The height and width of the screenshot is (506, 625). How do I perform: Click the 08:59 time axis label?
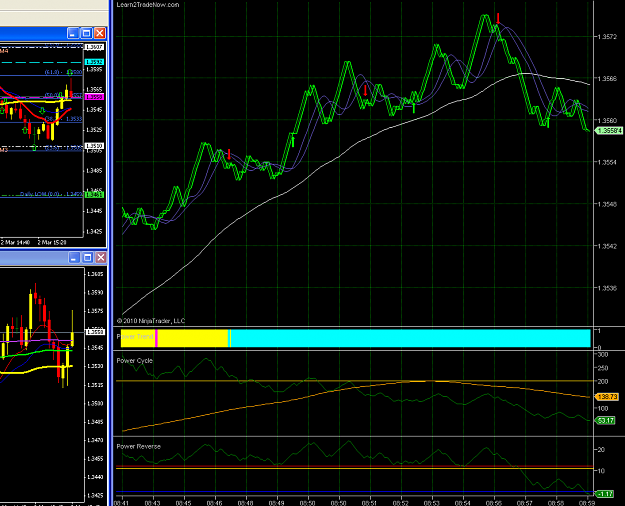pyautogui.click(x=587, y=503)
